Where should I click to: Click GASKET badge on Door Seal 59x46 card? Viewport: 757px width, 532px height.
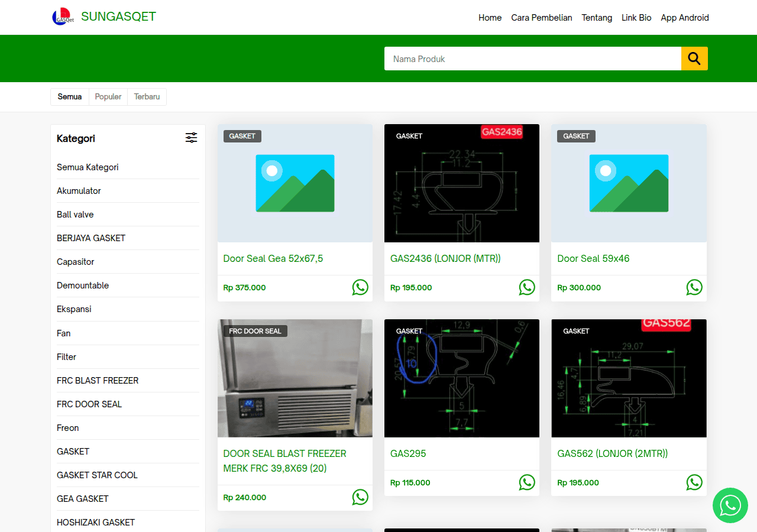click(576, 136)
